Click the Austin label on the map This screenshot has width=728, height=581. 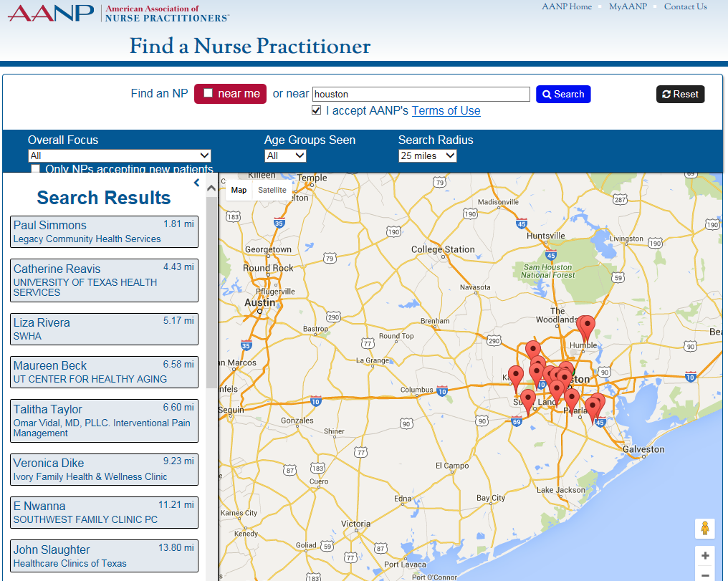click(260, 302)
